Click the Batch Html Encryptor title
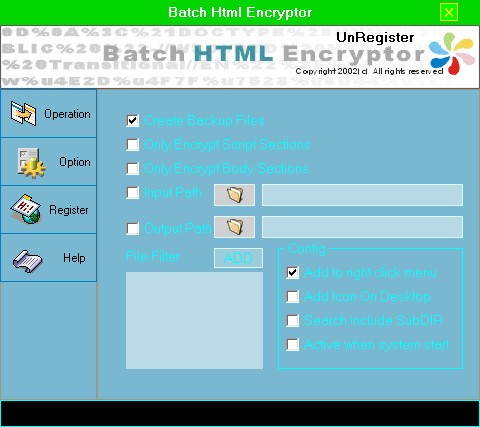Viewport: 480px width, 427px height. tap(240, 13)
